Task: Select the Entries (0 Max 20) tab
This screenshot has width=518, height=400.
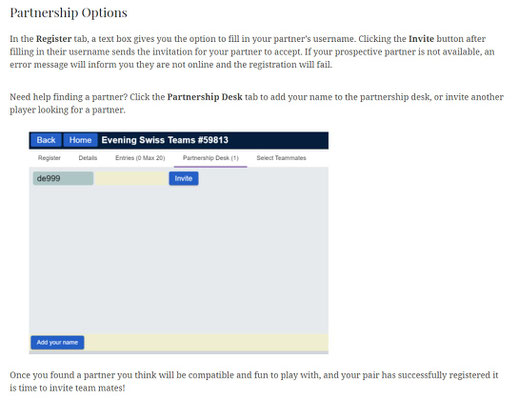Action: click(x=140, y=158)
